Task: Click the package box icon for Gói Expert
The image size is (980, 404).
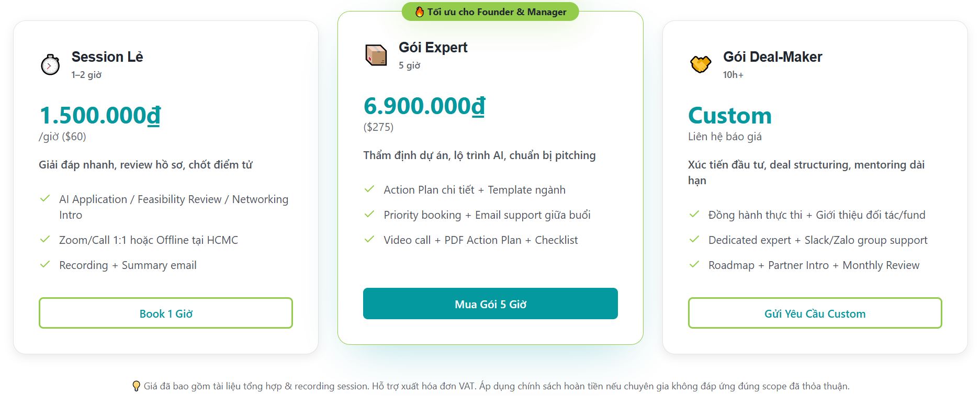Action: pyautogui.click(x=376, y=55)
